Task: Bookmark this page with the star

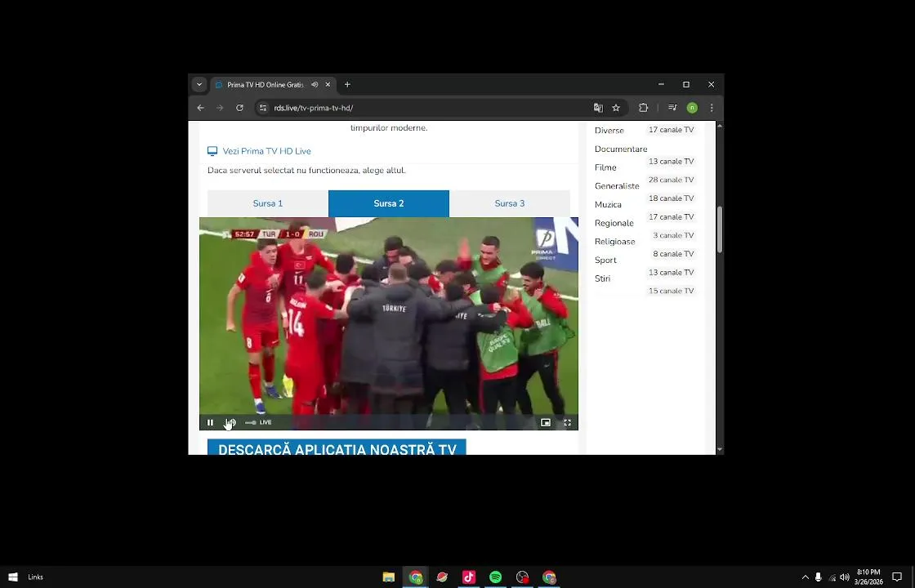Action: (x=616, y=108)
